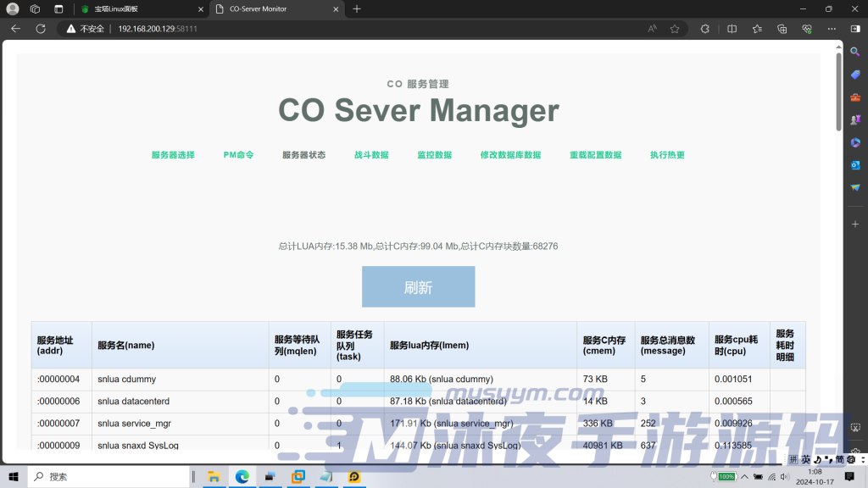Open VMware Workstation from the taskbar

tap(298, 476)
